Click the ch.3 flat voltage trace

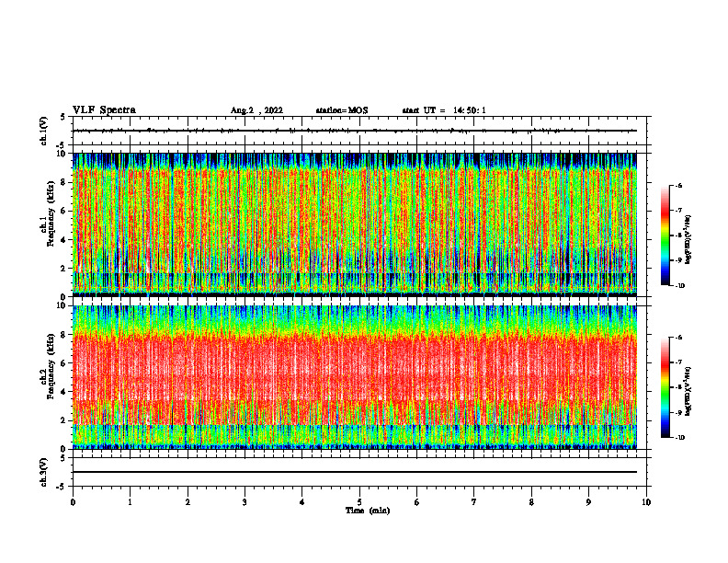[355, 472]
